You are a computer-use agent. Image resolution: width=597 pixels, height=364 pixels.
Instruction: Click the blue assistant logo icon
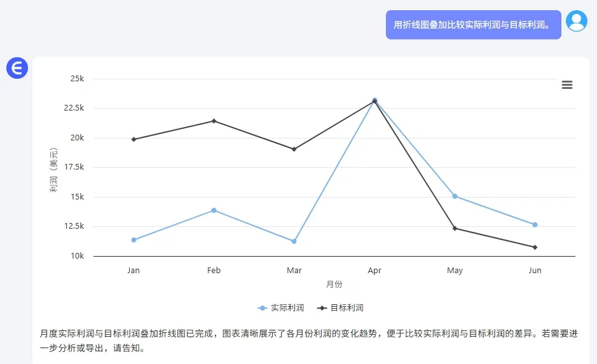point(17,68)
